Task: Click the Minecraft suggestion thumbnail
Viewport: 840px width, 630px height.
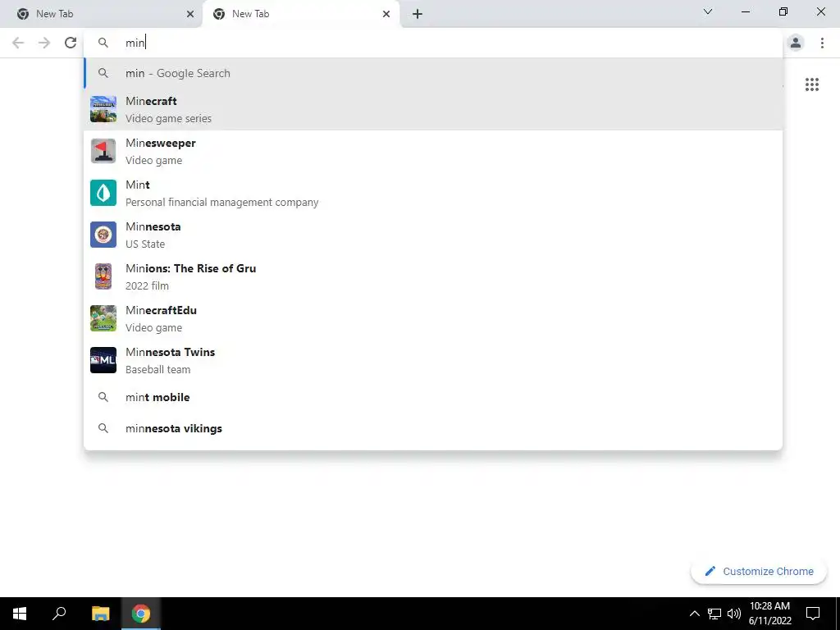Action: 103,109
